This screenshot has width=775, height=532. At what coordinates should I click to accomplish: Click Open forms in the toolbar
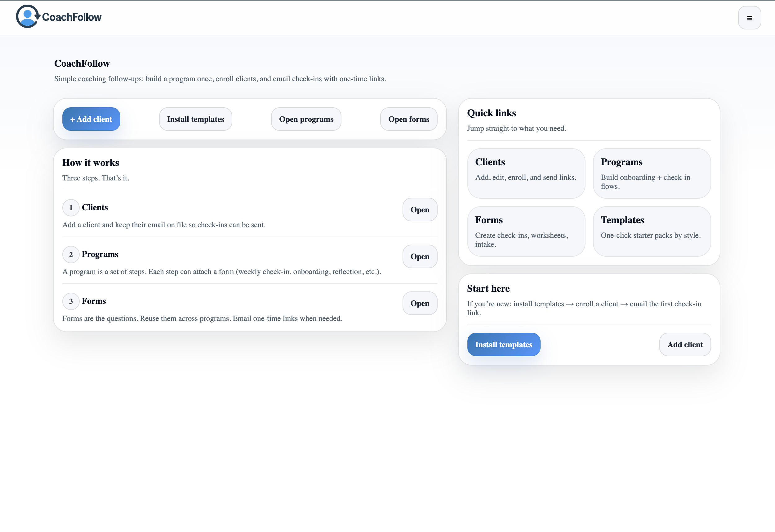coord(408,119)
